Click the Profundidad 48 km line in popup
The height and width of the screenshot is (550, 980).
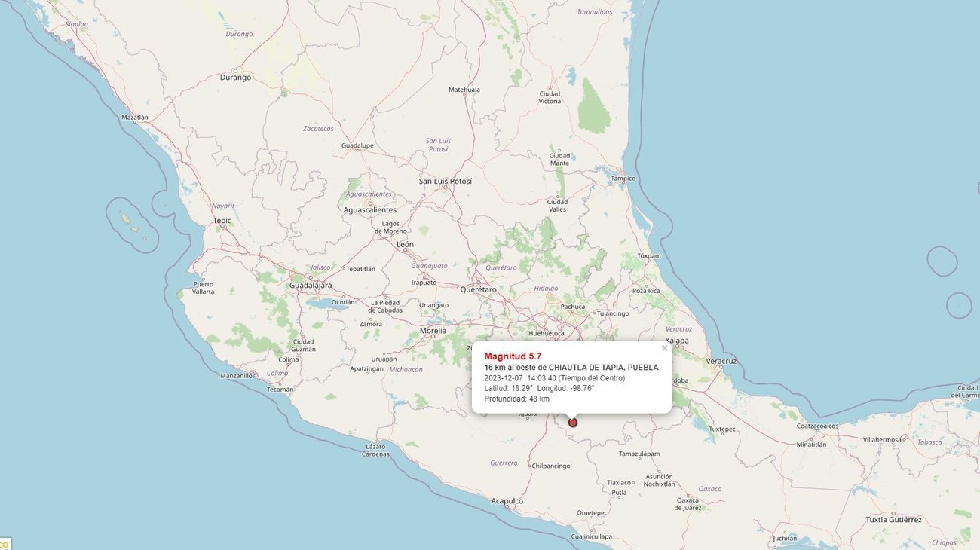tap(516, 398)
